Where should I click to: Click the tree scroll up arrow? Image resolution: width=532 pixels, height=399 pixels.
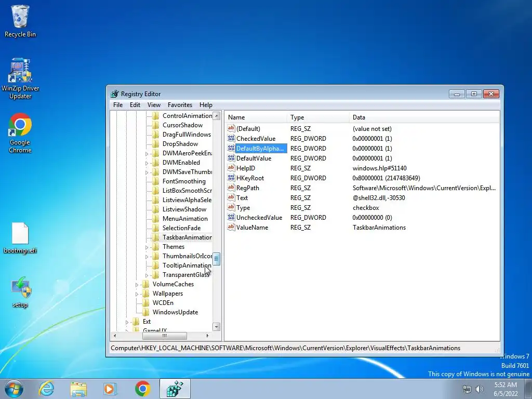(x=217, y=116)
